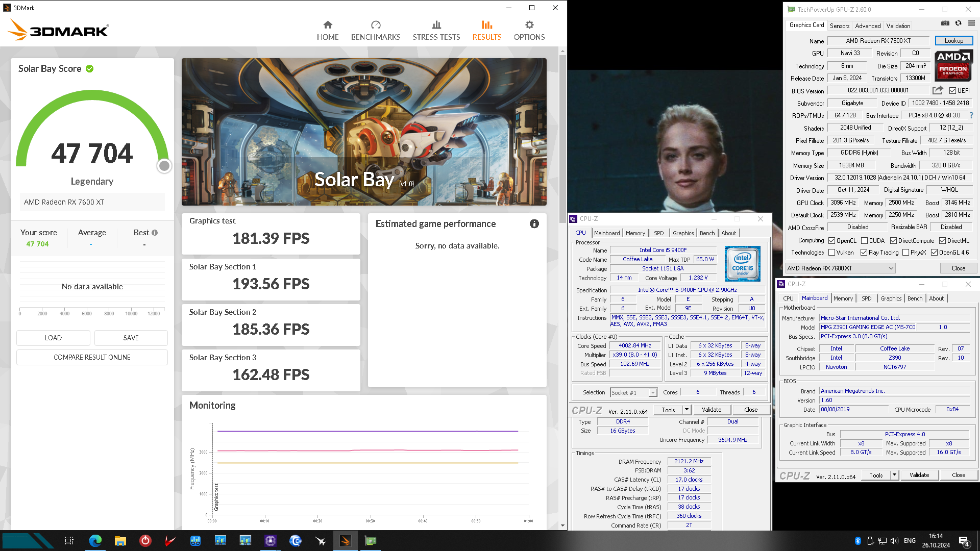The image size is (980, 551).
Task: Open the 3DMark Home page
Action: click(x=328, y=31)
